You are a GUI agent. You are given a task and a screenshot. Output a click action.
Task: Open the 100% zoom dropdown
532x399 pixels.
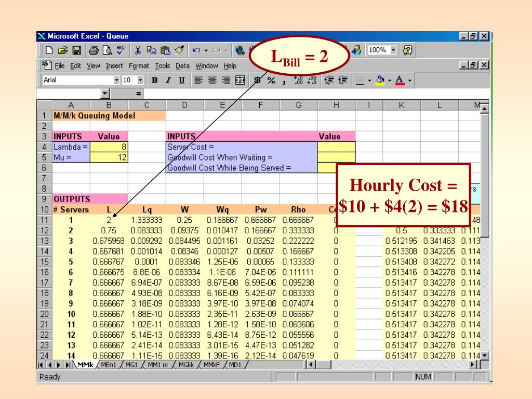point(393,50)
